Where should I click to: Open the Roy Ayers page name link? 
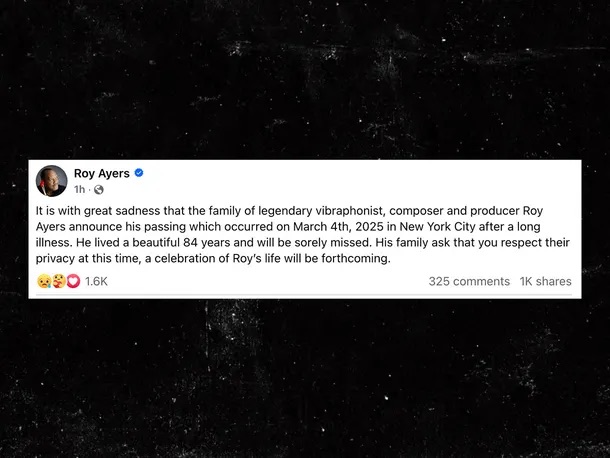click(x=102, y=173)
